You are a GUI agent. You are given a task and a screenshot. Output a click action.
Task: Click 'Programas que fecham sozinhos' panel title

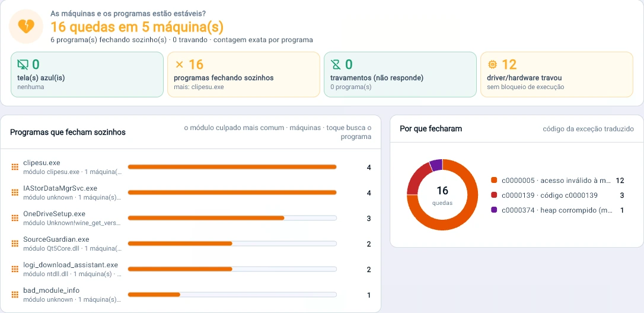[68, 132]
